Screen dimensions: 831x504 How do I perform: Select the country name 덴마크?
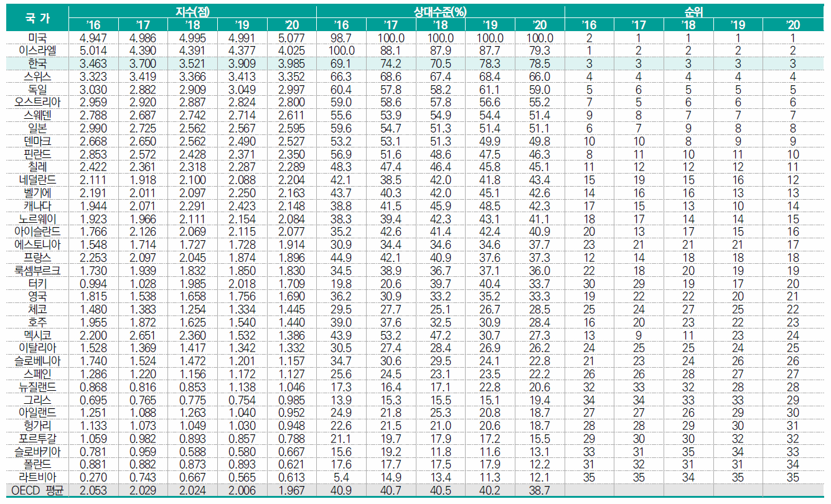pyautogui.click(x=37, y=141)
